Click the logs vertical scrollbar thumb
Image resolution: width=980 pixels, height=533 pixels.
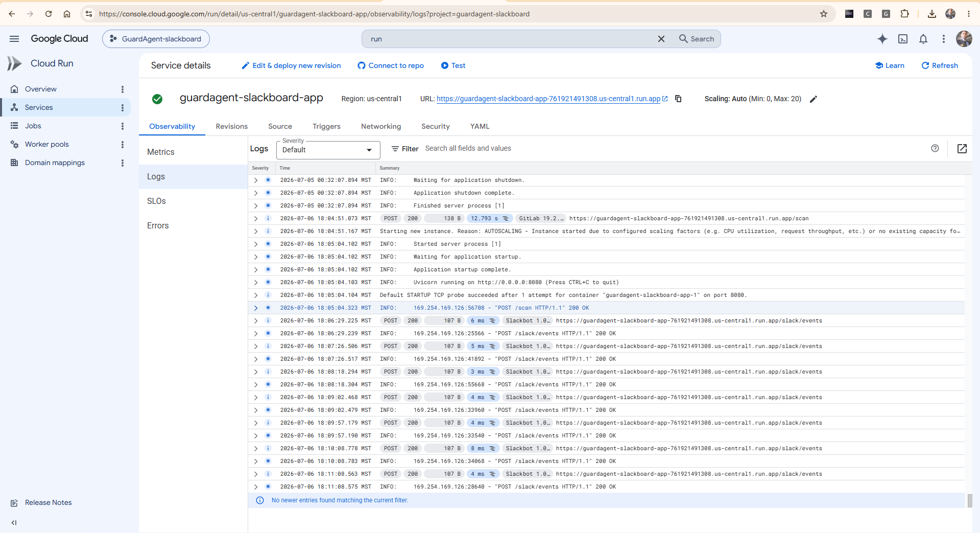[x=970, y=500]
